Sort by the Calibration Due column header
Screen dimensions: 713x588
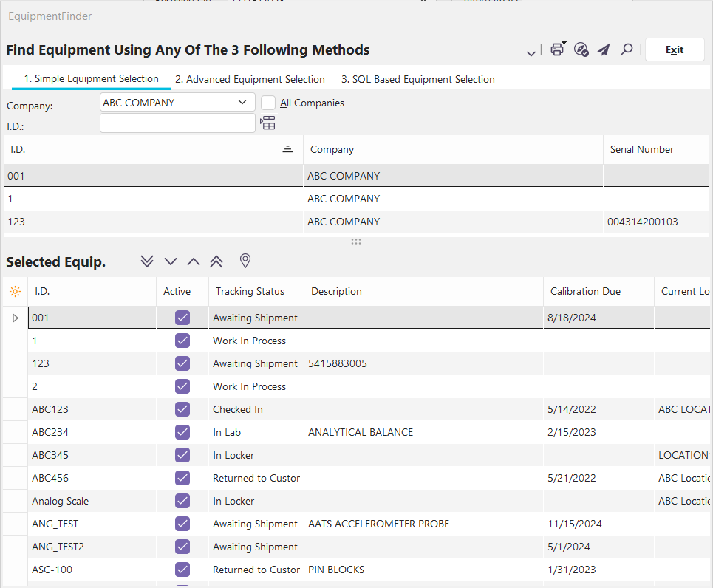[585, 291]
